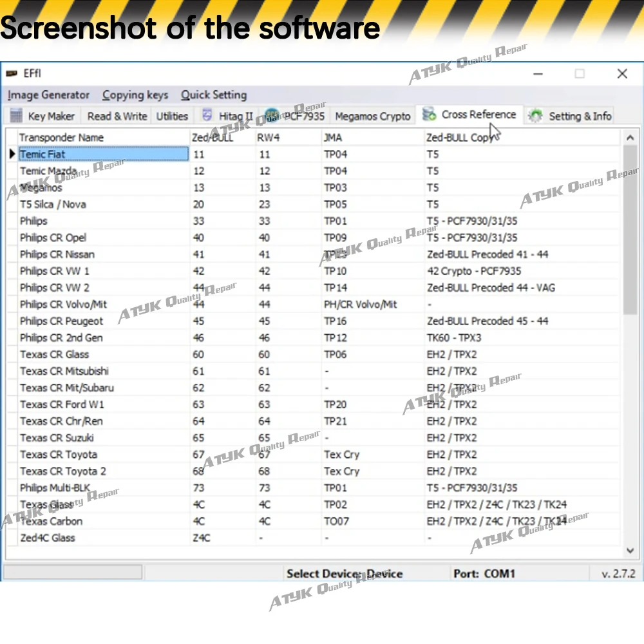Click the EFfl app icon in title bar

pyautogui.click(x=12, y=73)
